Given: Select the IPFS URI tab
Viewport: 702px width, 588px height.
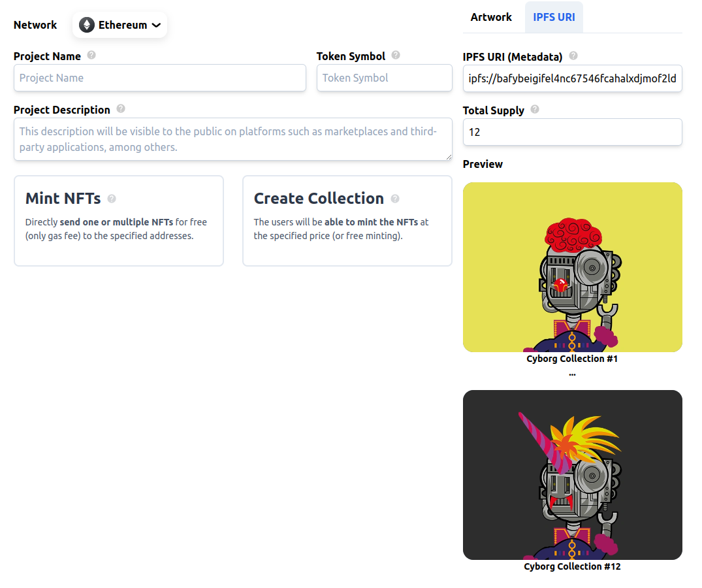Looking at the screenshot, I should [x=554, y=17].
